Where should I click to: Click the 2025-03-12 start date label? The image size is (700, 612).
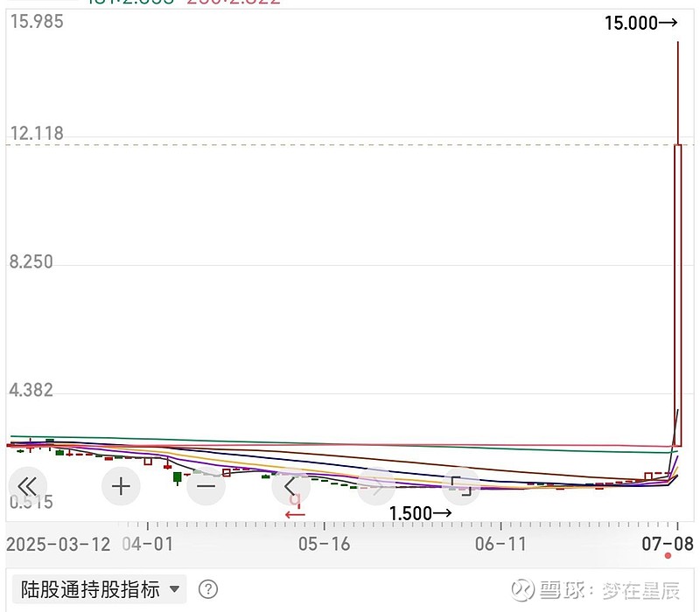pos(58,544)
